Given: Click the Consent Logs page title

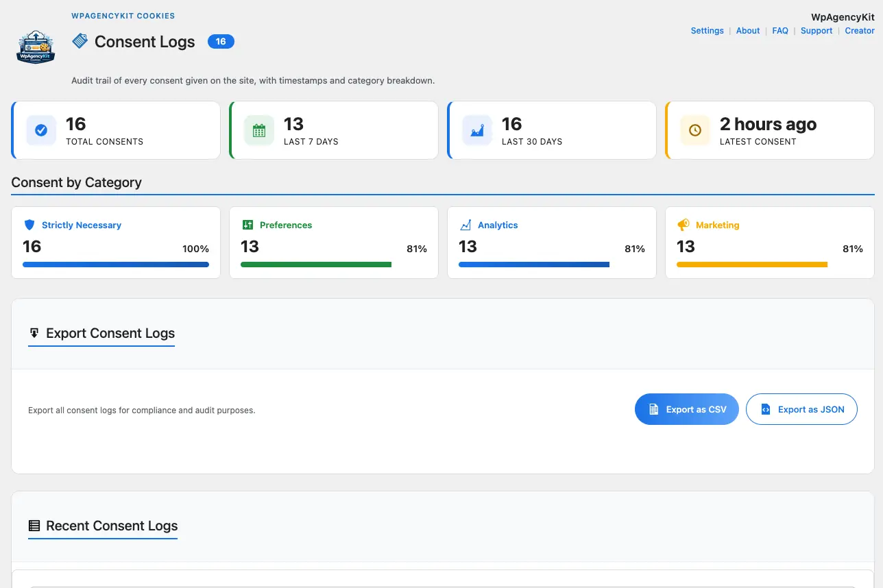Looking at the screenshot, I should coord(145,42).
